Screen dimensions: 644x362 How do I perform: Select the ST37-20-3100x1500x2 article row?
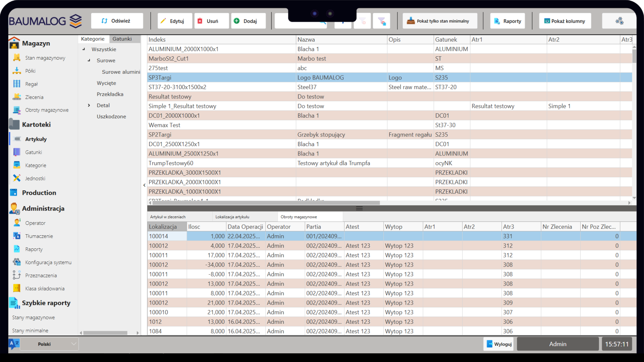221,87
